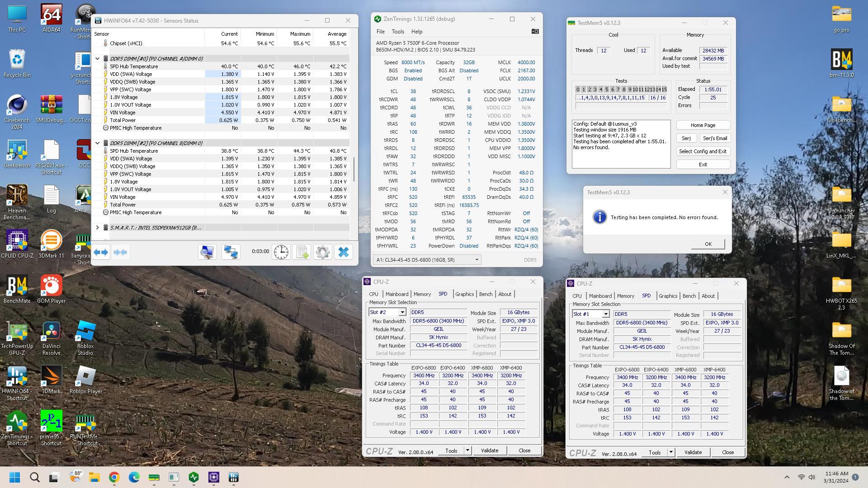The height and width of the screenshot is (488, 868).
Task: Open Tools dropdown arrow in left CPU-Z
Action: pos(467,450)
